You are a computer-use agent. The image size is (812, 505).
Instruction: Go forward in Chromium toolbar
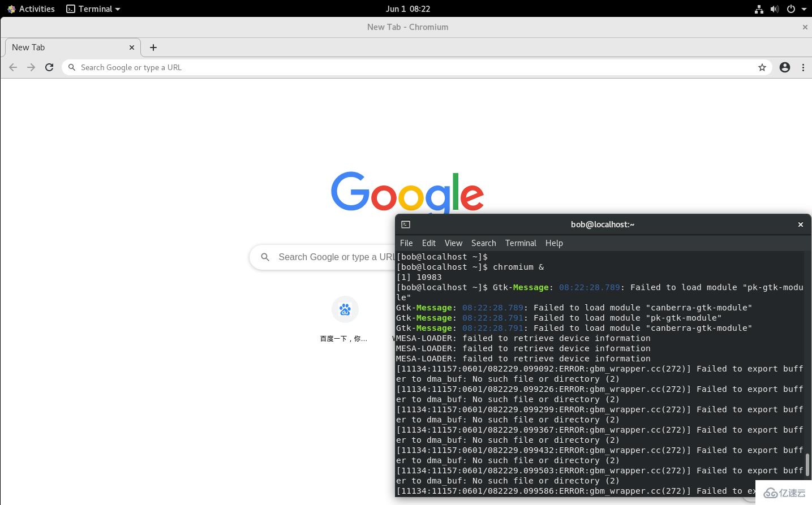(31, 67)
